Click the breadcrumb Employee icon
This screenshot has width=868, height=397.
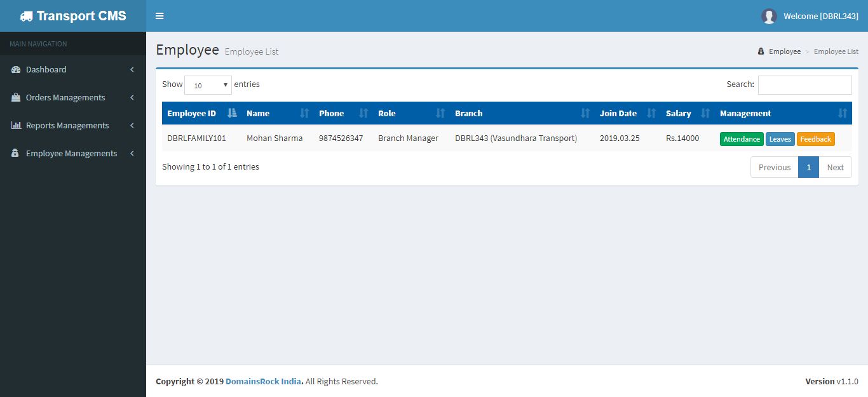click(x=761, y=51)
